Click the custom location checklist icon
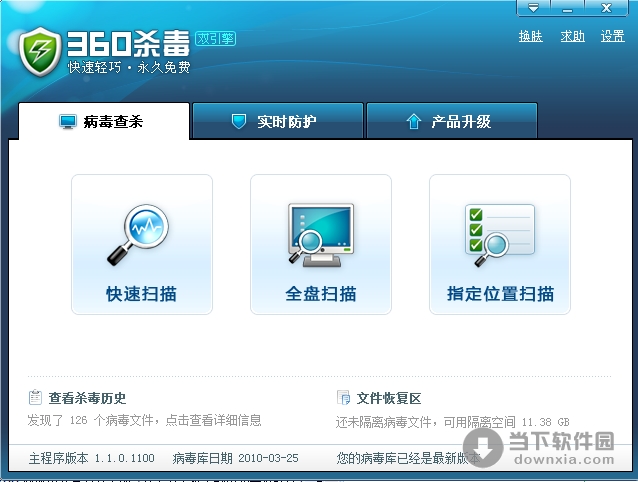Viewport: 638px width, 482px height. tap(500, 235)
